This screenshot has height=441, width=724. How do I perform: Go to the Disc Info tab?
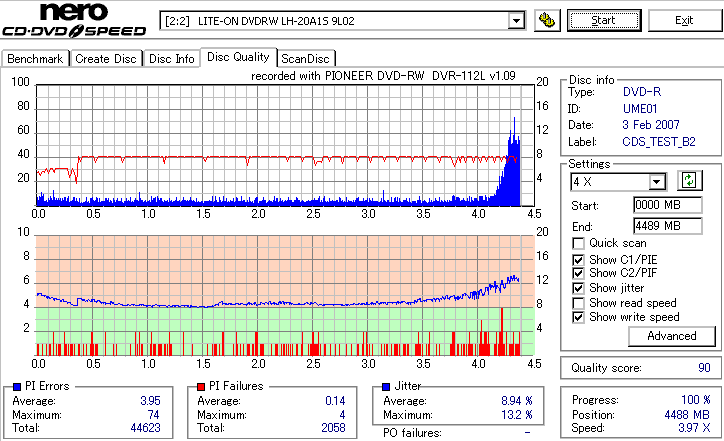[x=172, y=59]
